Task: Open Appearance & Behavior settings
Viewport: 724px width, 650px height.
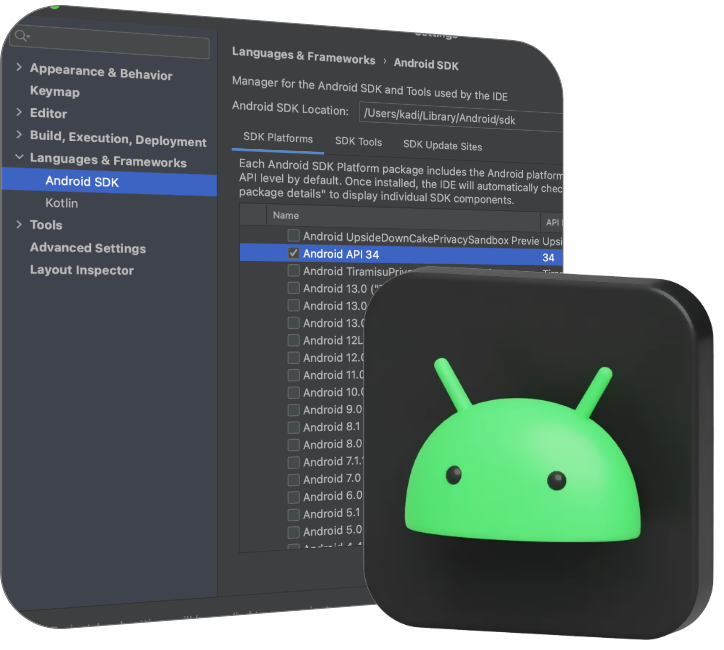Action: (101, 72)
